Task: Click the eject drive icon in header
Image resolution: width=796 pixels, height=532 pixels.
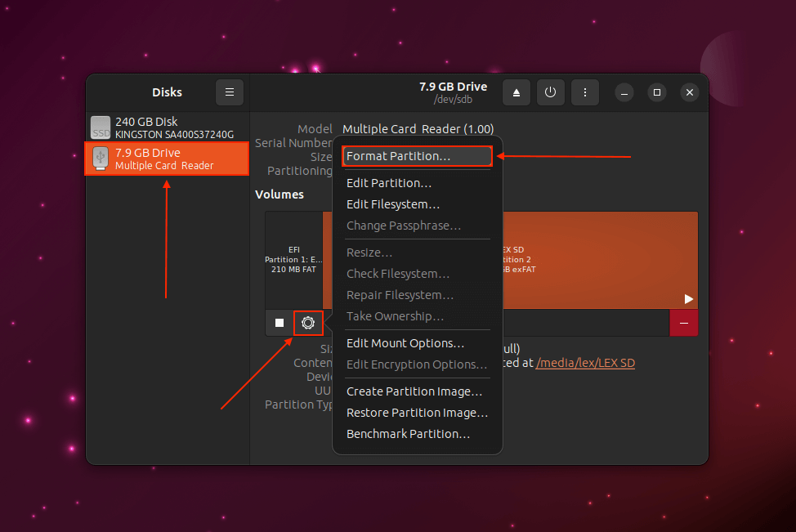Action: [x=517, y=92]
